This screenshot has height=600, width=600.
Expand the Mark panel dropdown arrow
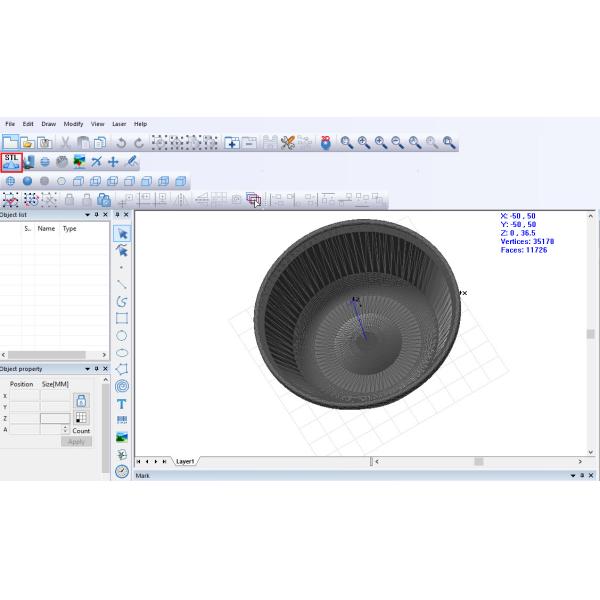(x=580, y=476)
